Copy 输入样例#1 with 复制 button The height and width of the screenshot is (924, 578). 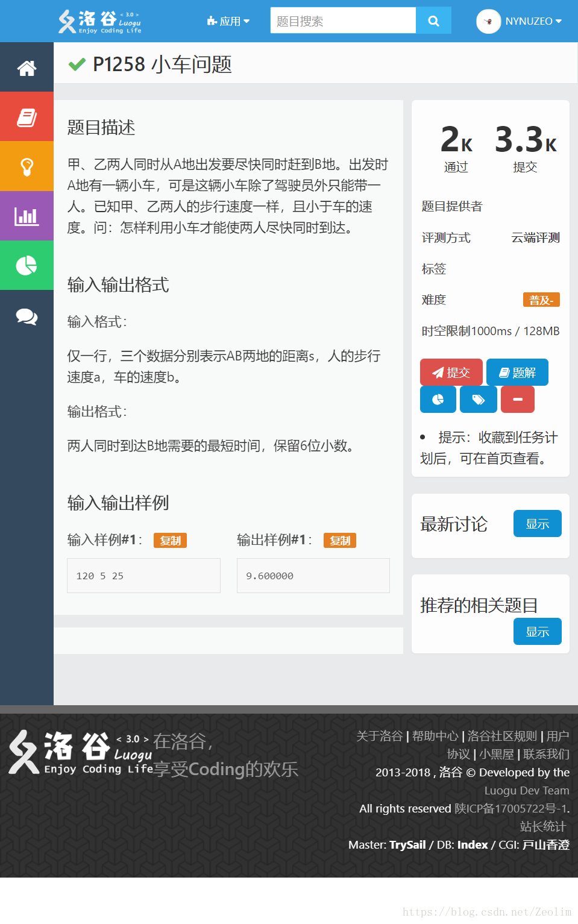pos(170,541)
